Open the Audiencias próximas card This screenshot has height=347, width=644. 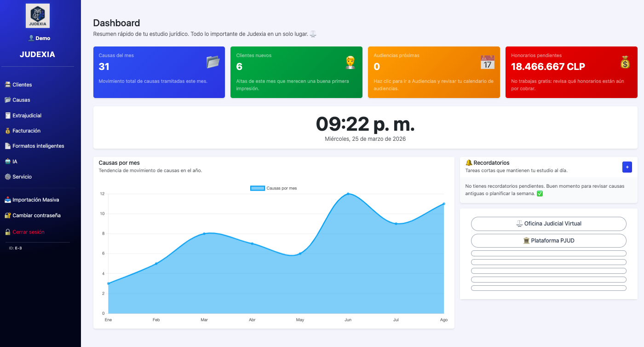point(433,72)
